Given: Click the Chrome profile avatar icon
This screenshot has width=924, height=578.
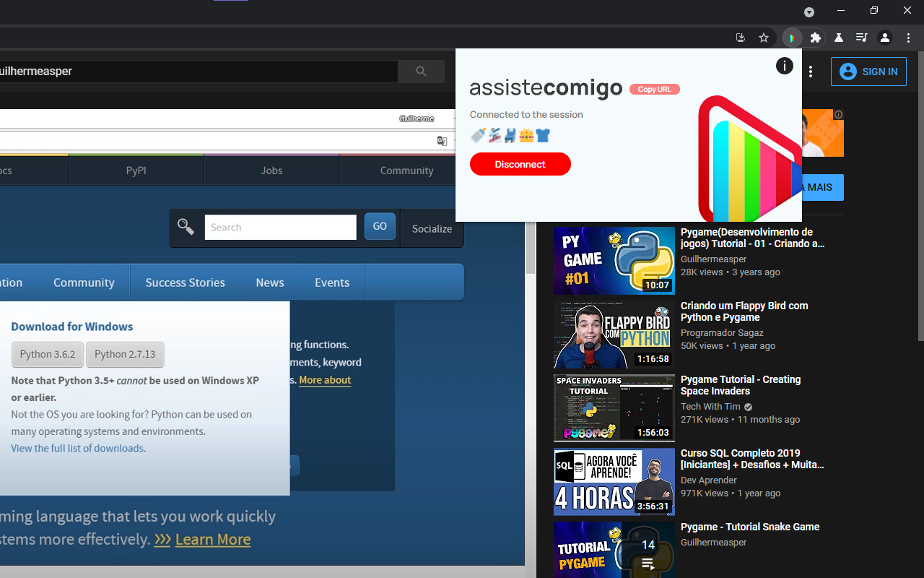Looking at the screenshot, I should click(x=885, y=38).
